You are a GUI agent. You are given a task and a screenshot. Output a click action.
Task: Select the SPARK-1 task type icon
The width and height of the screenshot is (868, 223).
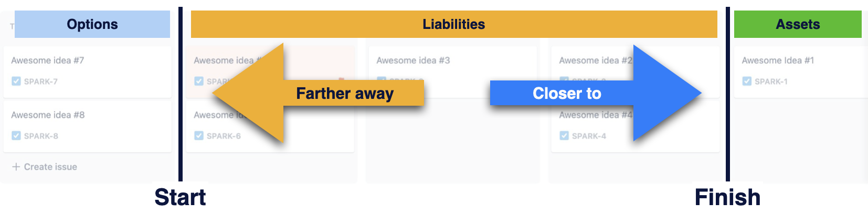[x=747, y=82]
